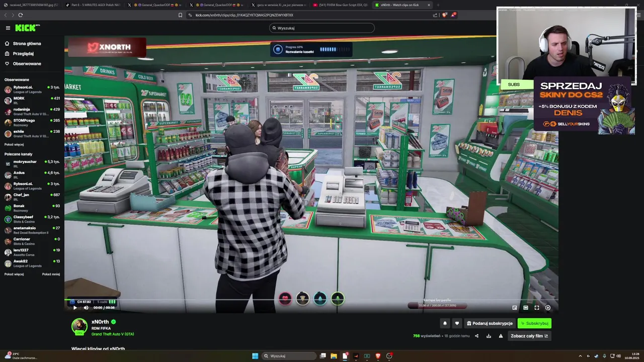
Task: Click the green Subskrybuj button
Action: pyautogui.click(x=534, y=323)
